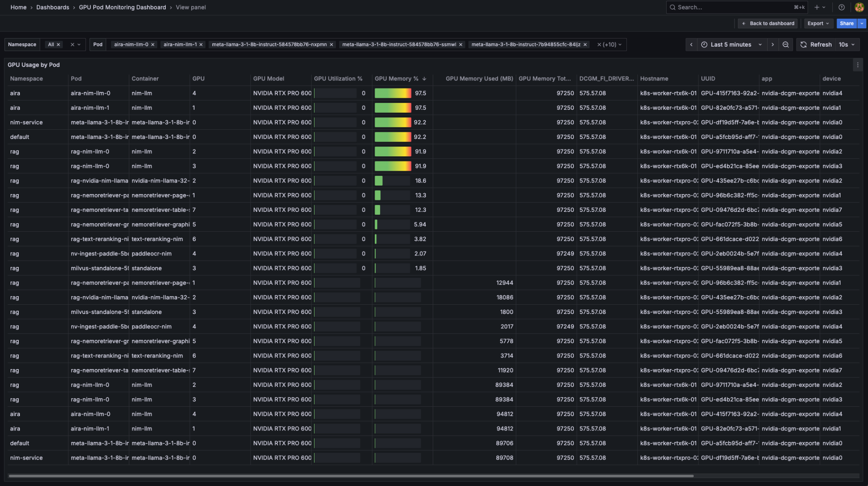Clear all Pod filter values

click(599, 44)
